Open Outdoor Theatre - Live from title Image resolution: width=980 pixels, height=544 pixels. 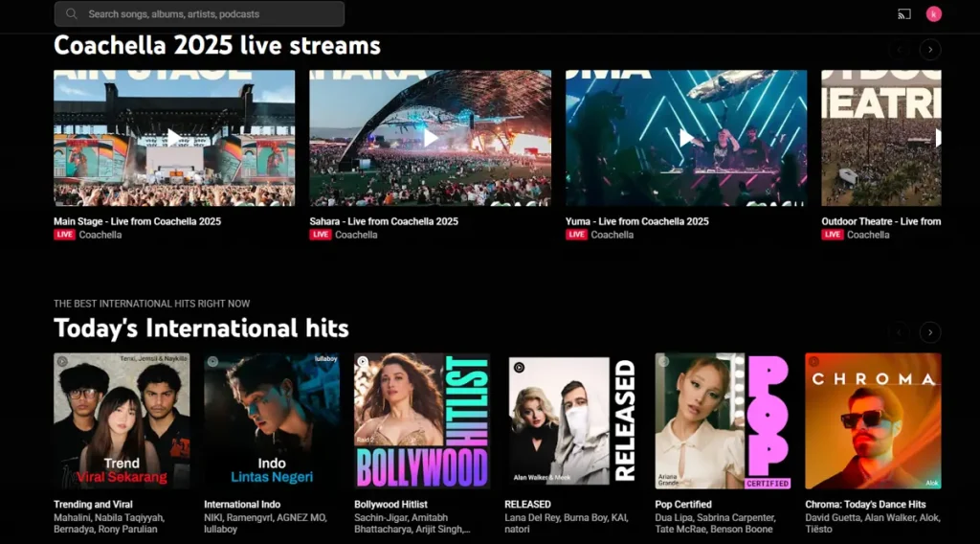click(881, 221)
